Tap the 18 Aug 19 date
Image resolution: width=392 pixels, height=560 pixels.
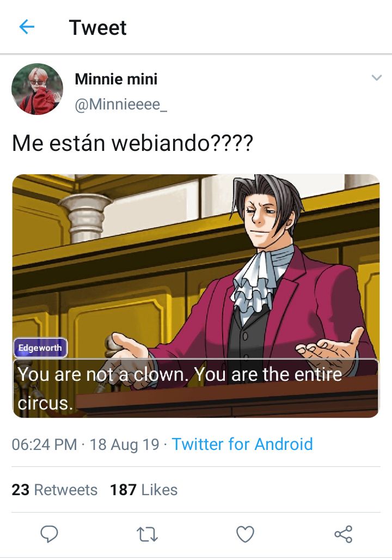pos(124,445)
